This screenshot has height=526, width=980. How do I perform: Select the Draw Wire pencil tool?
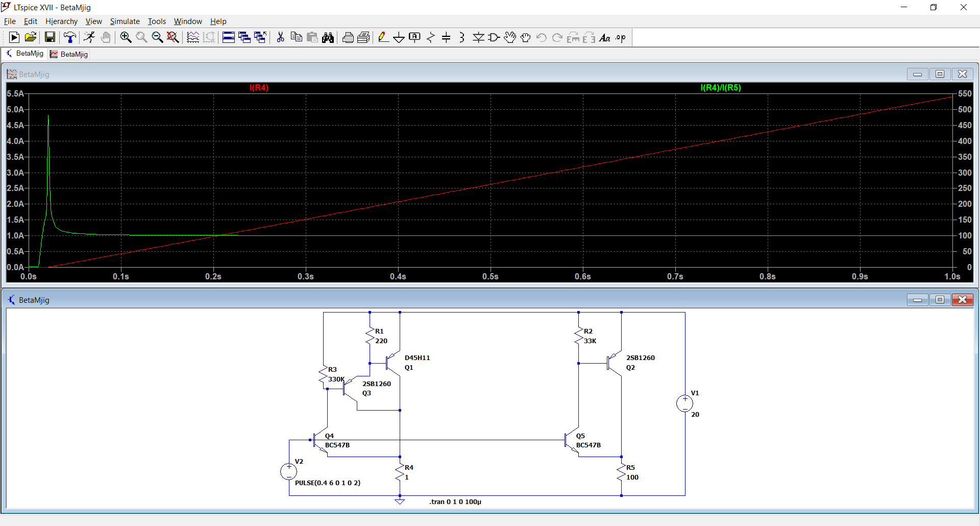[x=383, y=37]
